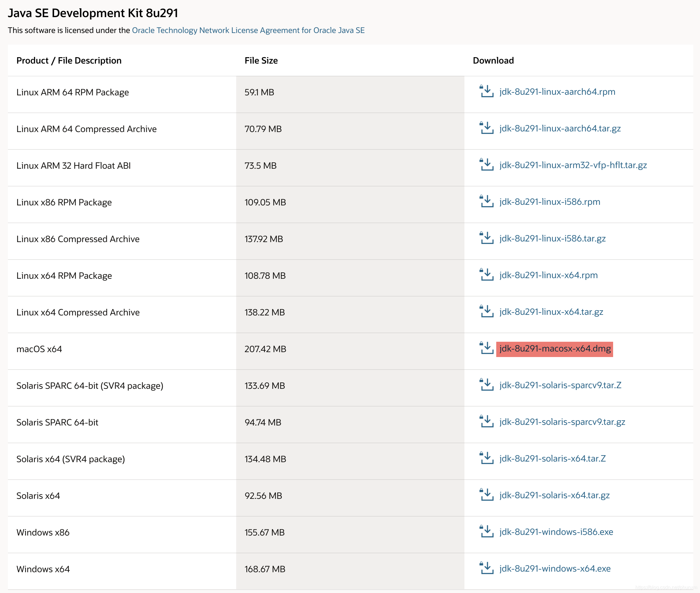Download jdk-8u291-windows-x64.exe file
This screenshot has width=700, height=593.
click(555, 569)
